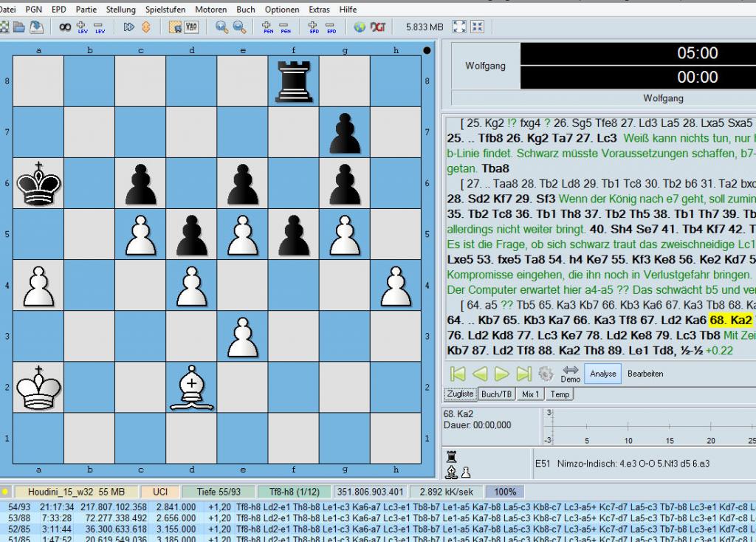This screenshot has width=756, height=542.
Task: Step forward one move with green arrow
Action: pos(502,374)
